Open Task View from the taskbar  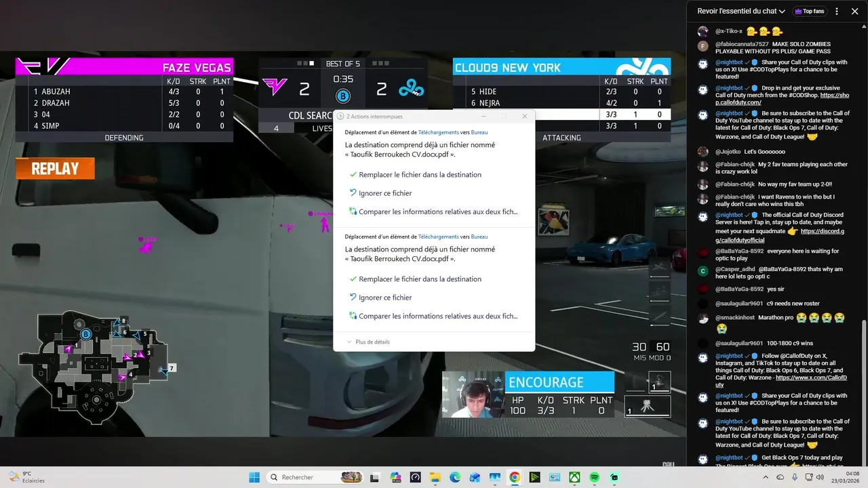[x=374, y=477]
